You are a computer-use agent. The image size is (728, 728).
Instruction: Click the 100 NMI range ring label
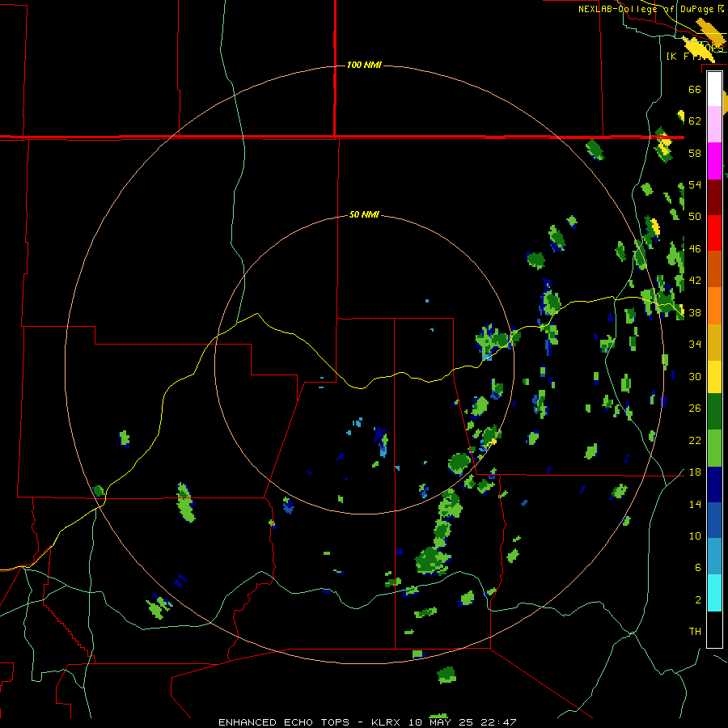[364, 65]
